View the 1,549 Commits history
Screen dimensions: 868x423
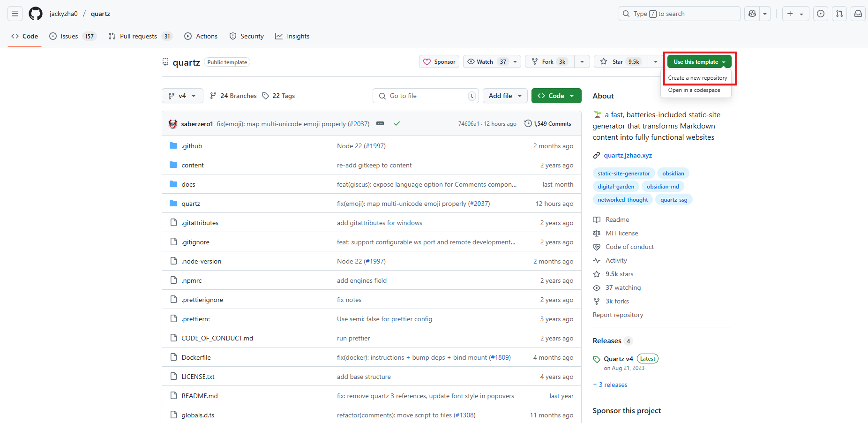(x=548, y=124)
